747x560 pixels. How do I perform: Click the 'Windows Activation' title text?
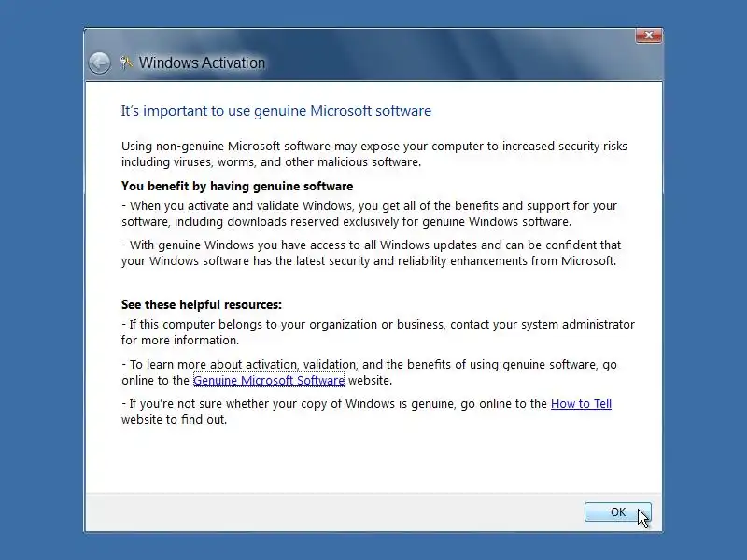202,63
